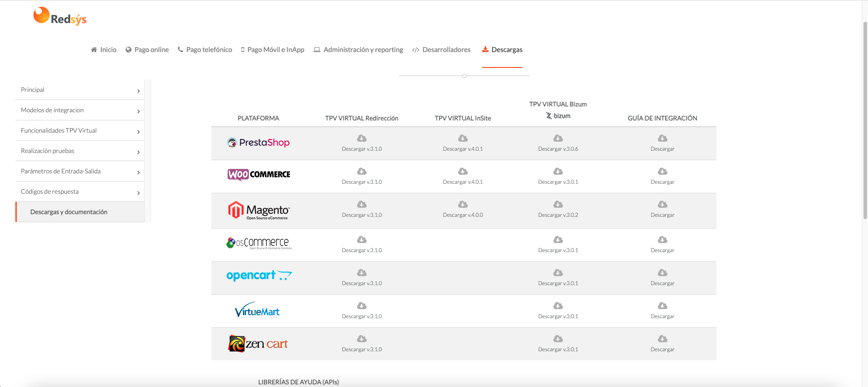Screen dimensions: 868x387
Task: Click PrestaShop 'Descargar v.3.0.6' link text
Action: click(558, 149)
